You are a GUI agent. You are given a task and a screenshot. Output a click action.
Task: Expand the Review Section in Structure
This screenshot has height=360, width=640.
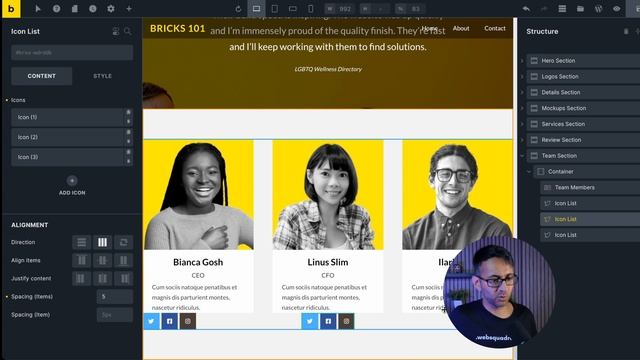(522, 140)
